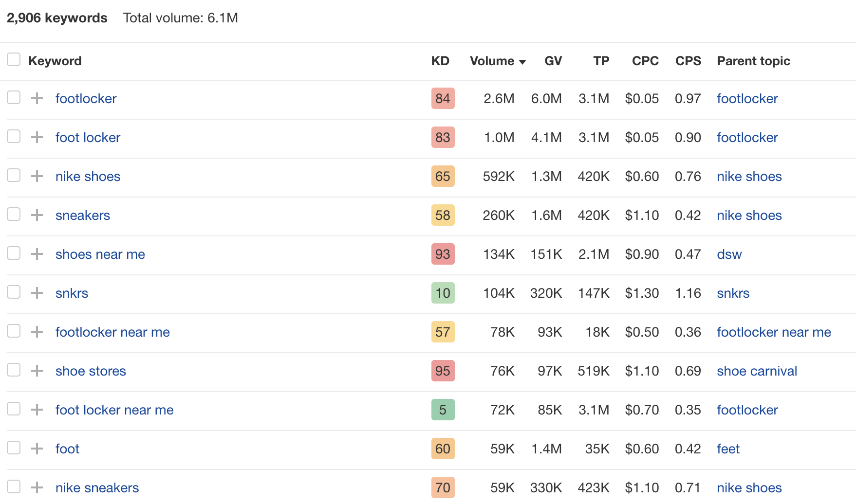Click the plus icon beside shoes near me

coord(36,254)
